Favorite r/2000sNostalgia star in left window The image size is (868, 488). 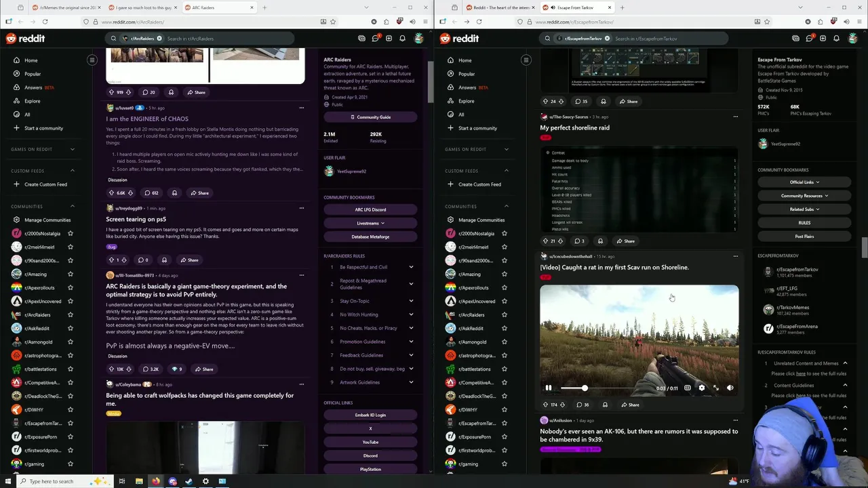(x=71, y=233)
